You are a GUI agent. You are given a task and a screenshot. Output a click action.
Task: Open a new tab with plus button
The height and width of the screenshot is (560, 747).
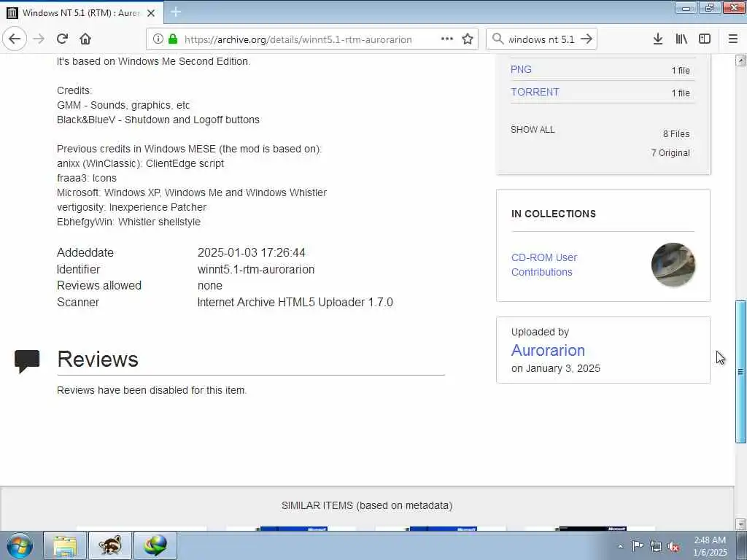click(175, 12)
